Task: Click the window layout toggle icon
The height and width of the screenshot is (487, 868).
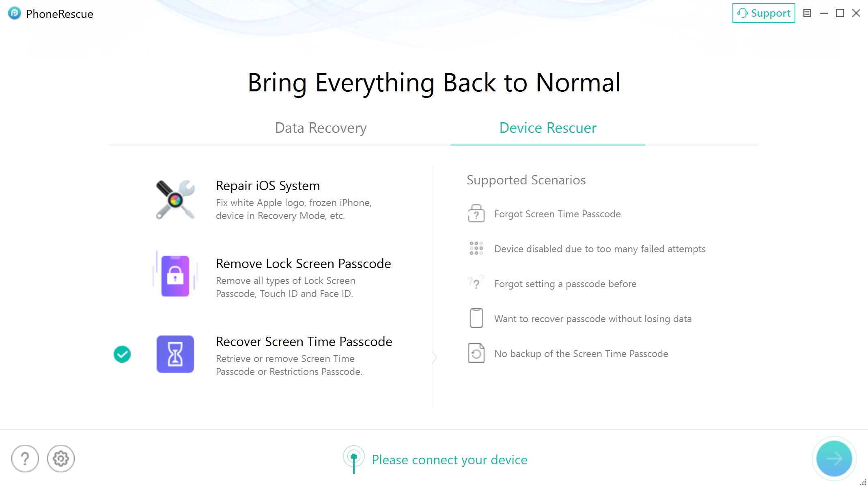Action: coord(808,13)
